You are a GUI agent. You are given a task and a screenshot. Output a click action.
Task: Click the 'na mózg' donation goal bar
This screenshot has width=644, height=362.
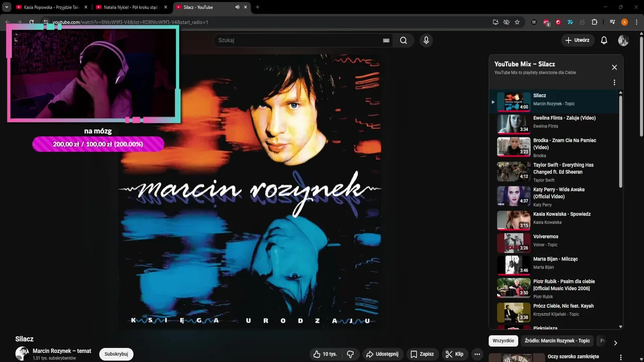tap(98, 144)
